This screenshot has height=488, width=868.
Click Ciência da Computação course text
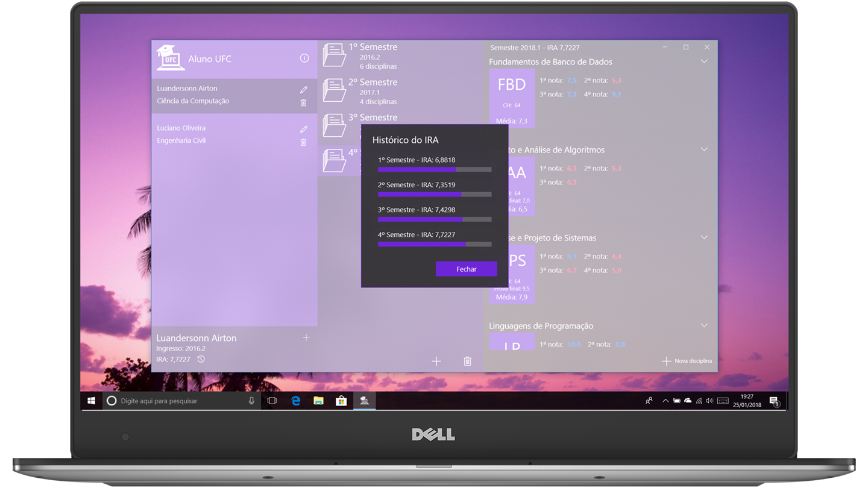193,101
